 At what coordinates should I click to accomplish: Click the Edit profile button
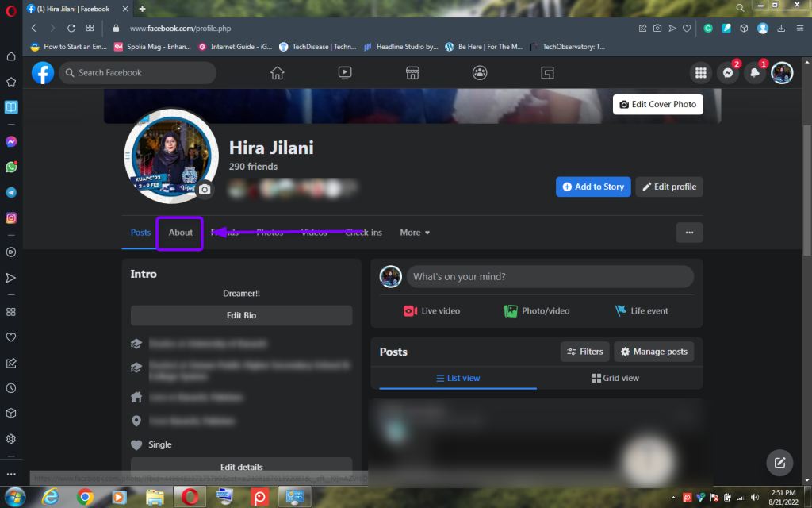668,187
